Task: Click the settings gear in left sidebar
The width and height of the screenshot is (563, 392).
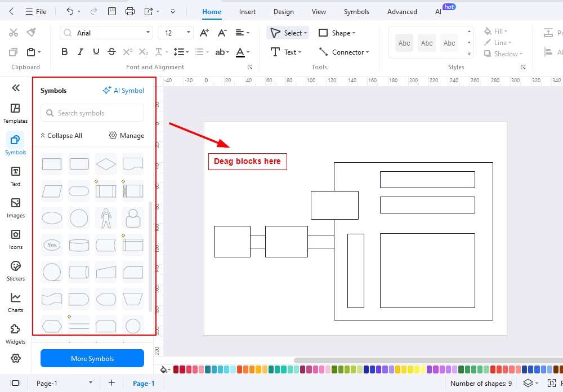Action: coord(15,358)
